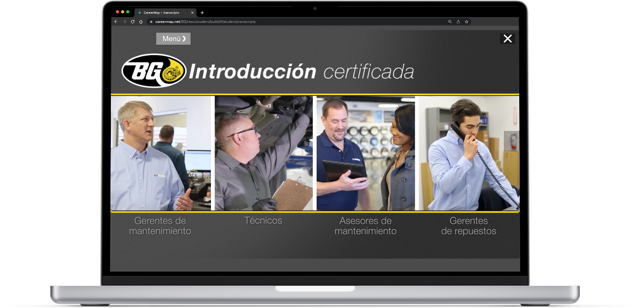644x308 pixels.
Task: Expand the Menú dropdown button
Action: click(173, 39)
